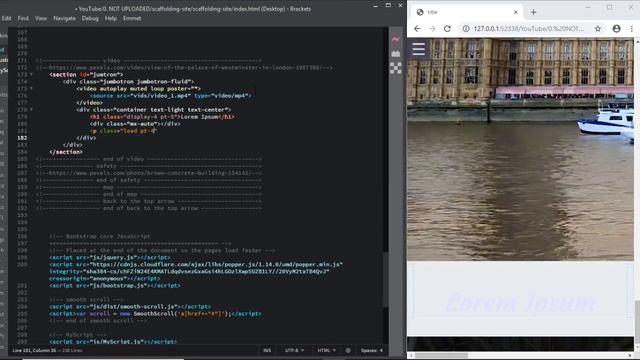The height and width of the screenshot is (360, 640).
Task: Click the div class mx-auto code line
Action: pos(135,124)
